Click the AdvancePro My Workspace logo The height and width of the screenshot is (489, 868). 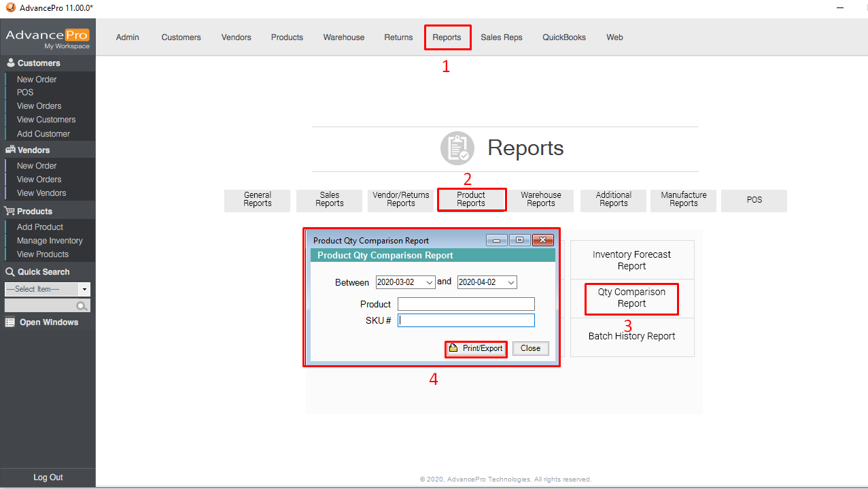coord(48,38)
